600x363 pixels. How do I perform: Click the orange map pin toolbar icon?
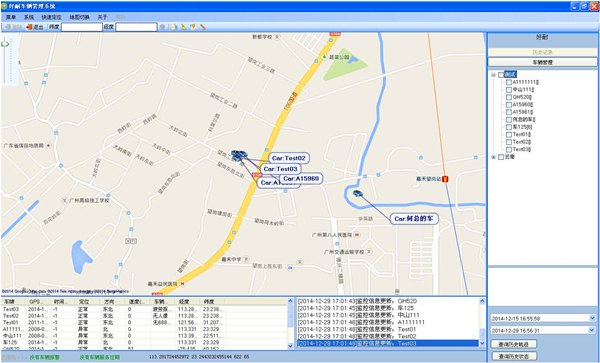[193, 27]
